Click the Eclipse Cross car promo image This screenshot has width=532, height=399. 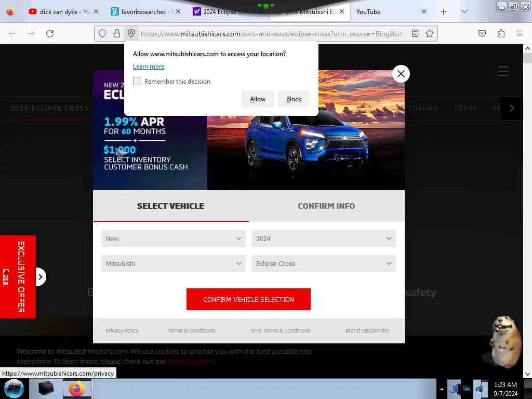coord(305,130)
